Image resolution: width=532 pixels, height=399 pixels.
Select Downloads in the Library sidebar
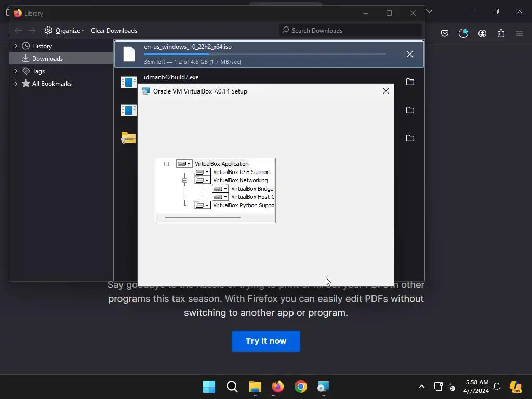(x=61, y=58)
